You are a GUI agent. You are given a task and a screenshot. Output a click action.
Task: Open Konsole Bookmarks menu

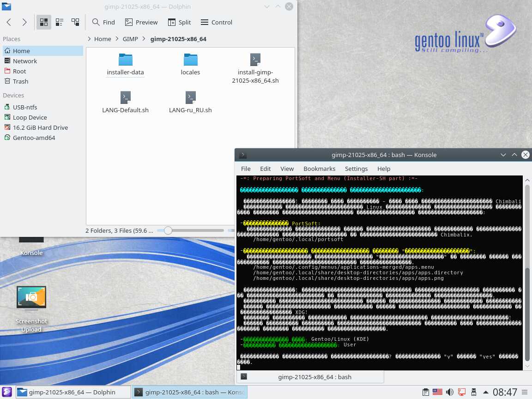click(319, 169)
